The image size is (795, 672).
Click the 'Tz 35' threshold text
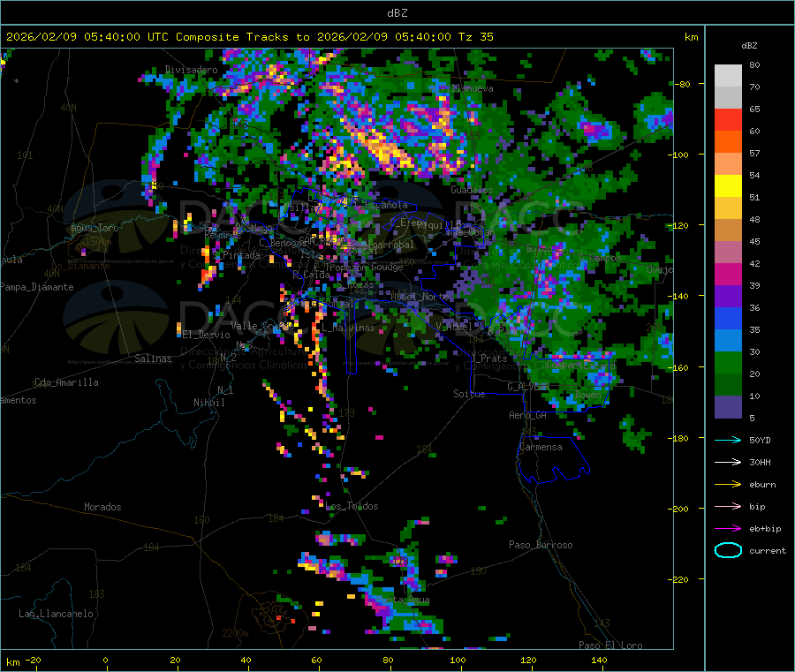tap(475, 37)
